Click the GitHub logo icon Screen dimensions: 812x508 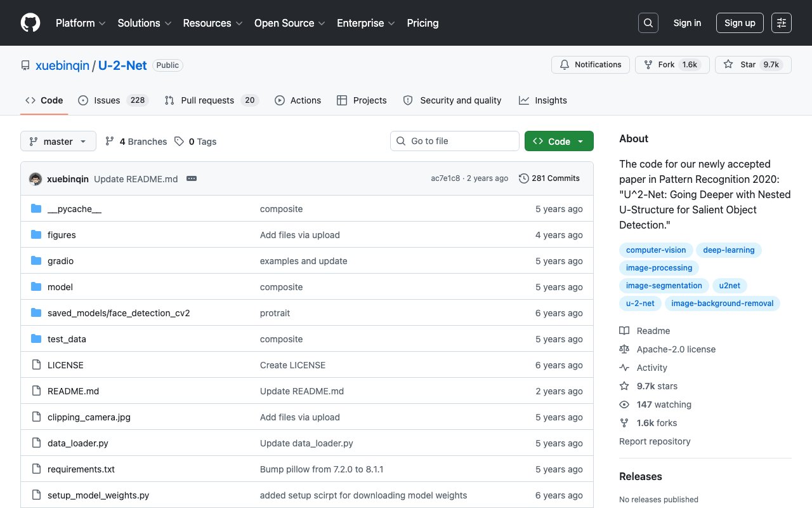click(x=30, y=23)
